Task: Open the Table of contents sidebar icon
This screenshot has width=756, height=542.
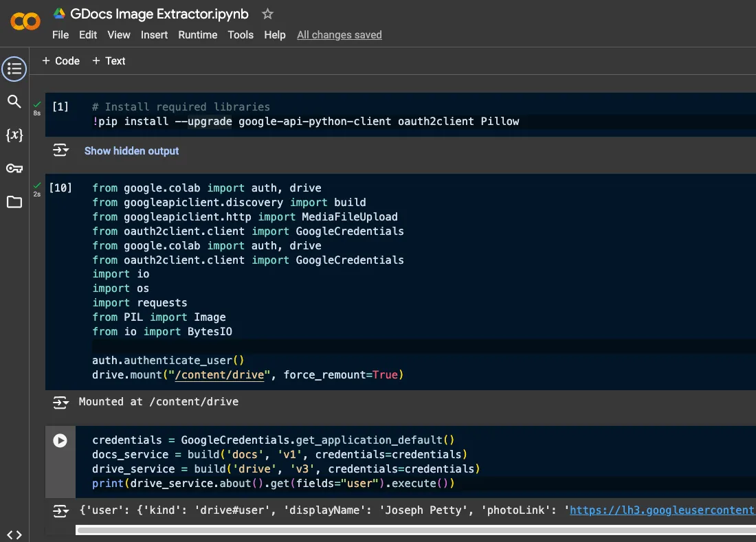Action: [x=14, y=69]
